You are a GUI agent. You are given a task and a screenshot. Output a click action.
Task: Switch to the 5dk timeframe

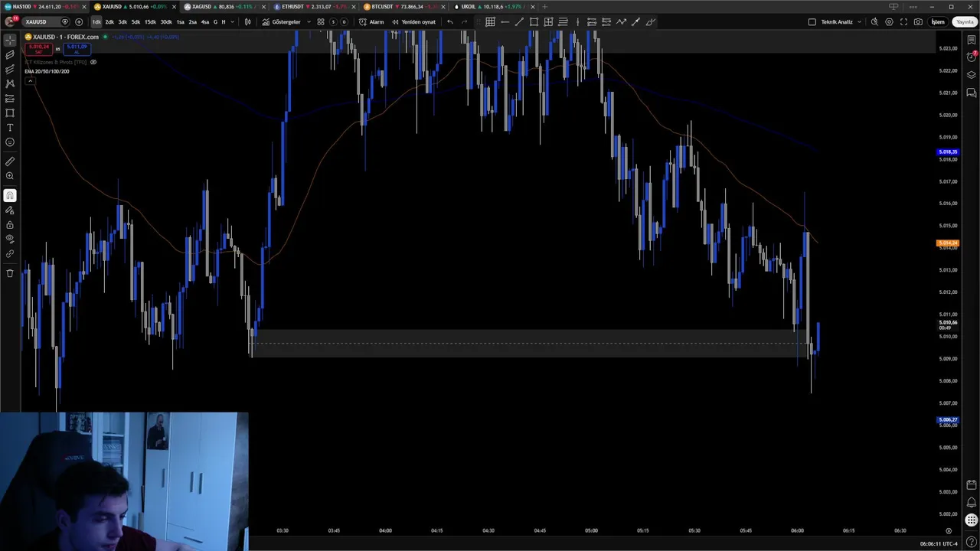point(136,21)
